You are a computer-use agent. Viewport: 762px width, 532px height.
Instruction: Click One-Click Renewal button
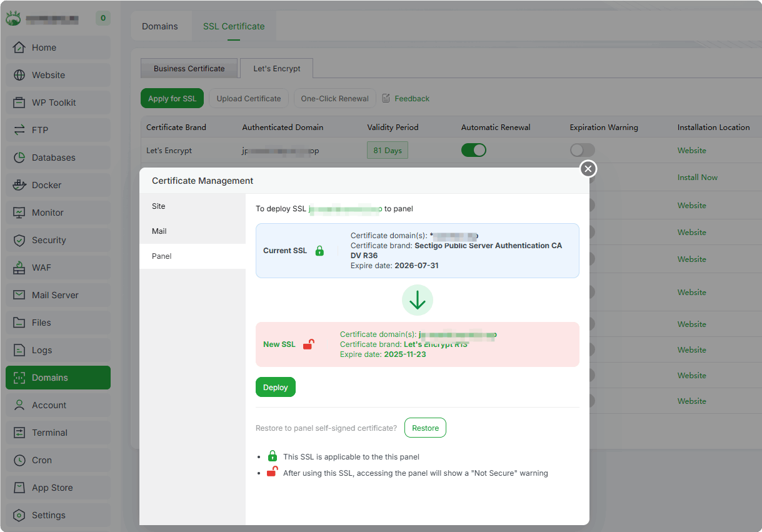point(335,99)
